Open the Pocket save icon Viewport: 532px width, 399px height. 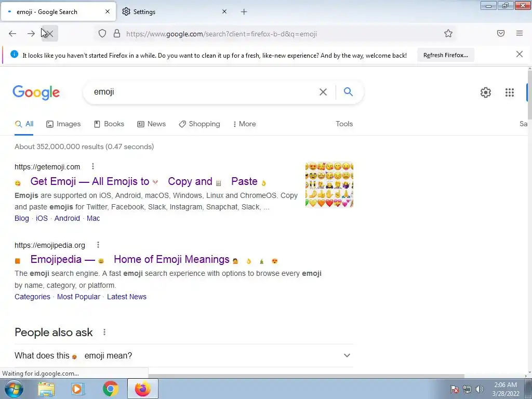click(500, 33)
